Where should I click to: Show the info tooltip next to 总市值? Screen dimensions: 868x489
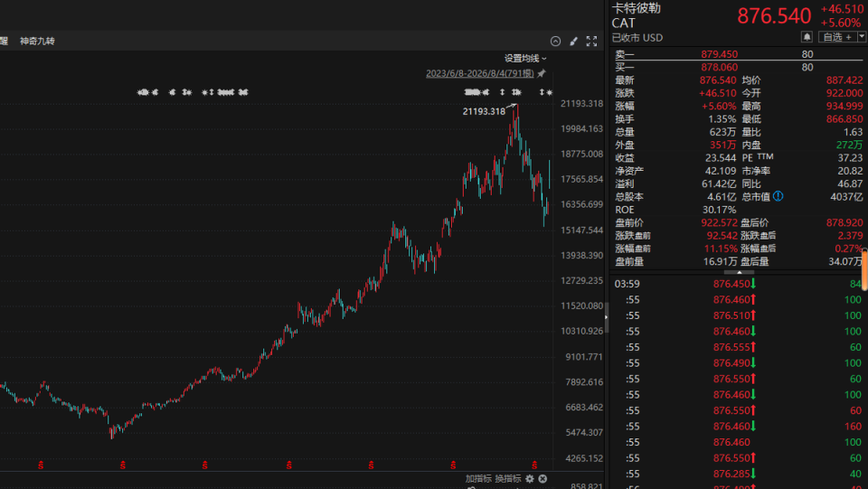coord(778,196)
